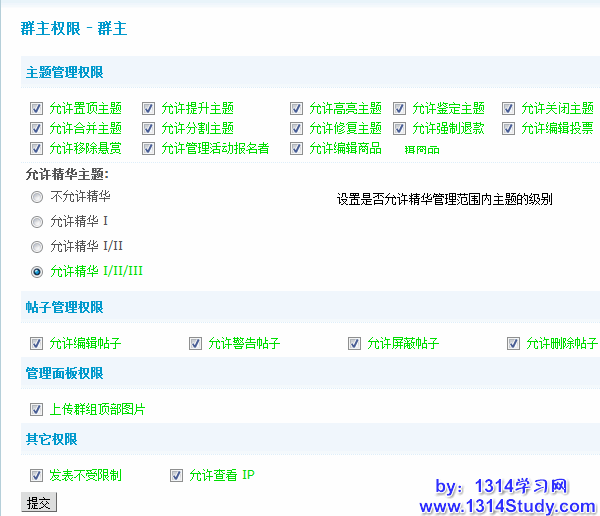Toggle the 允许分割主题 checkbox
Image resolution: width=600 pixels, height=516 pixels.
149,128
